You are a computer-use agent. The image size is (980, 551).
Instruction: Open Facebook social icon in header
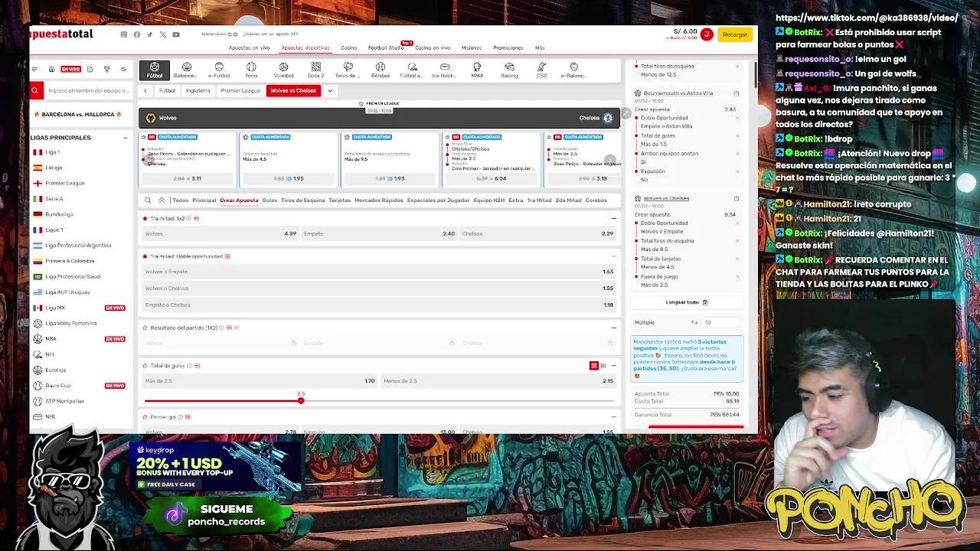[x=137, y=34]
